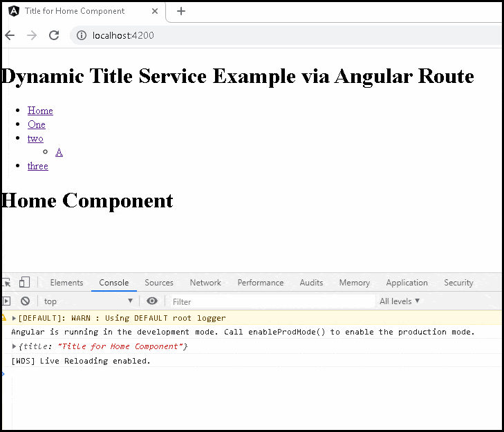Expand the logged title object

point(15,346)
